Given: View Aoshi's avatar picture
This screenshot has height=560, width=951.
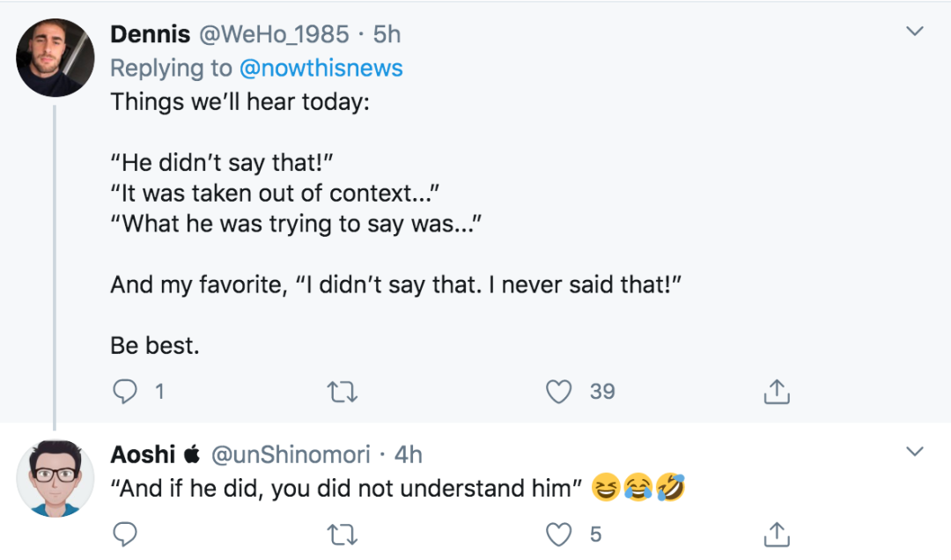Looking at the screenshot, I should [55, 477].
